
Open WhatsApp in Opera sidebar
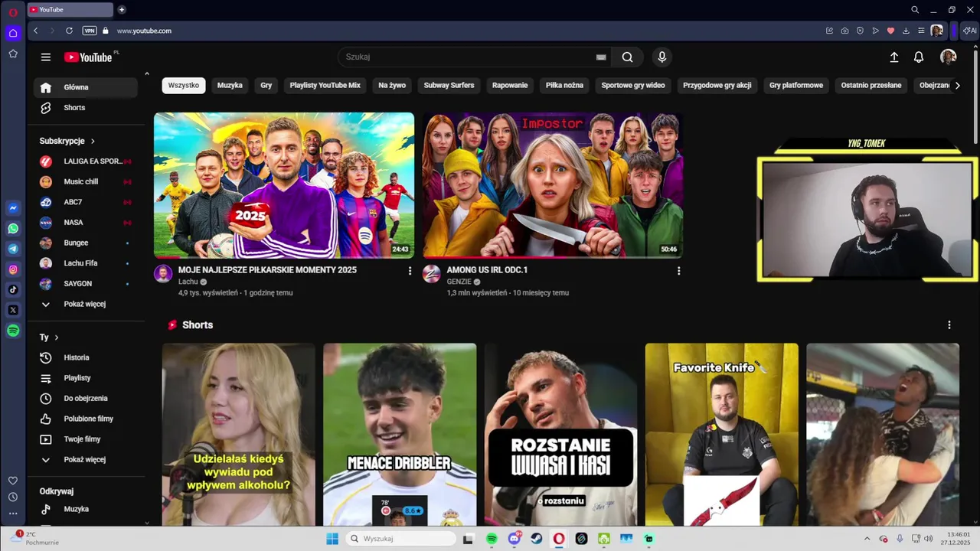point(13,229)
